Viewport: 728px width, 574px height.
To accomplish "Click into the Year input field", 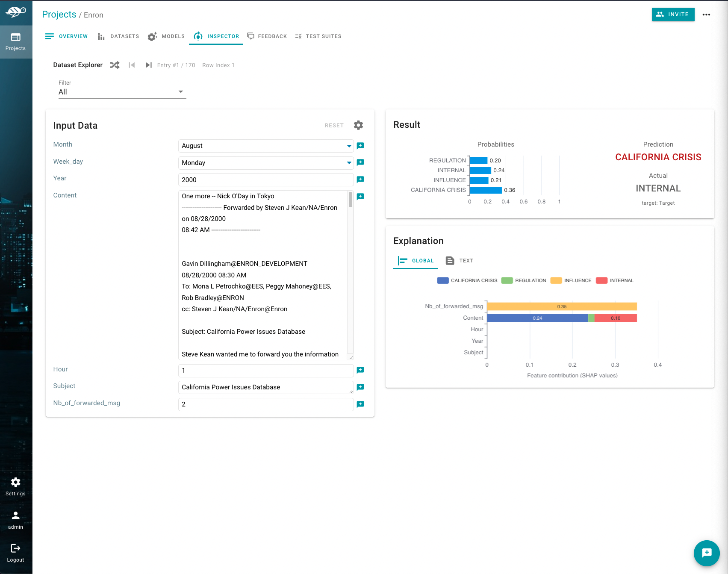I will click(x=265, y=180).
